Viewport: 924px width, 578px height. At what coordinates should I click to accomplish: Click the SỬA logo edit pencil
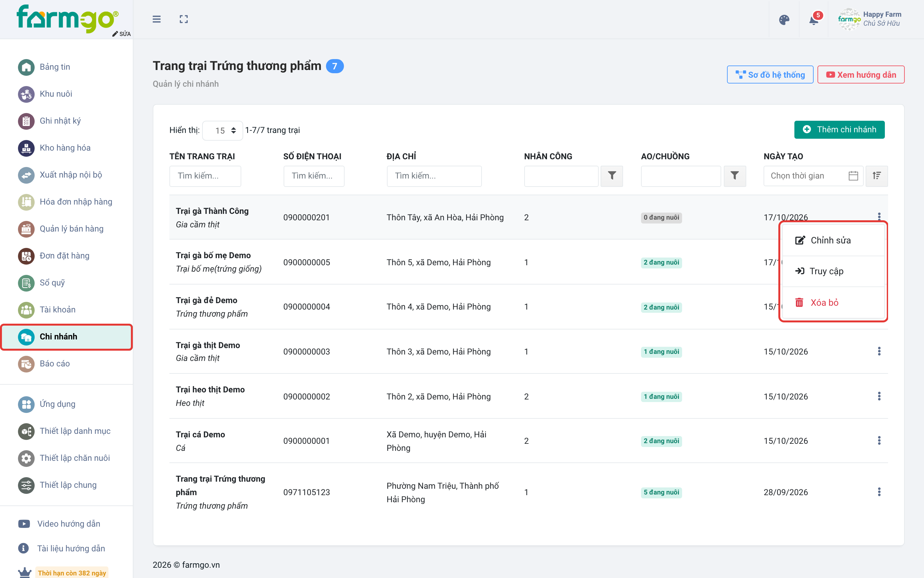[x=121, y=34]
